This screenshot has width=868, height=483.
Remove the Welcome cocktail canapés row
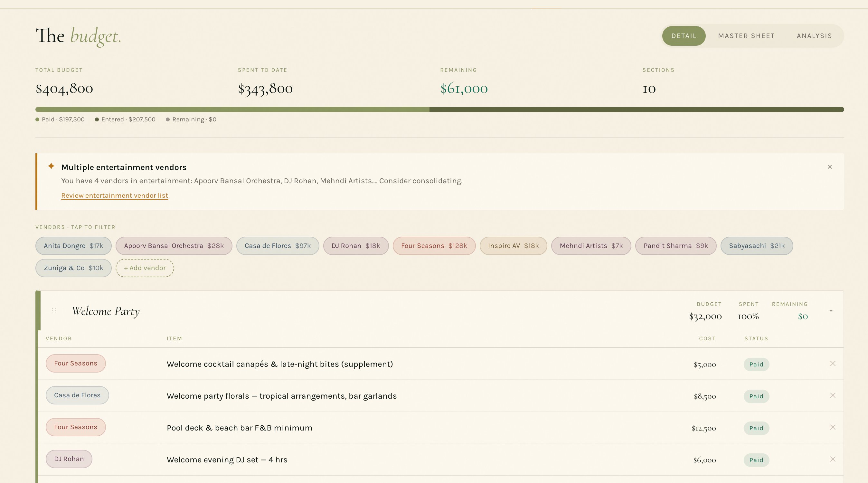click(x=833, y=363)
